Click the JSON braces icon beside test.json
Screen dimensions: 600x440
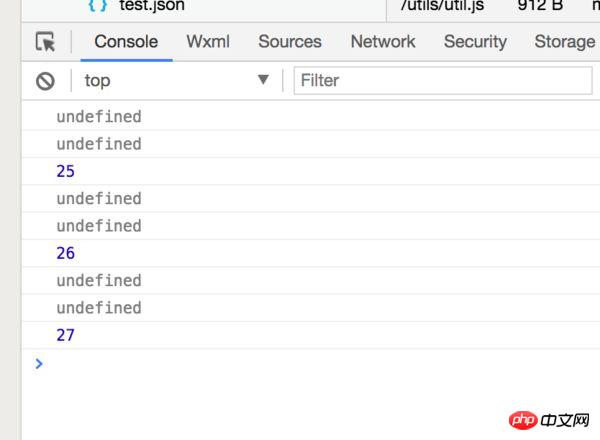(x=98, y=5)
